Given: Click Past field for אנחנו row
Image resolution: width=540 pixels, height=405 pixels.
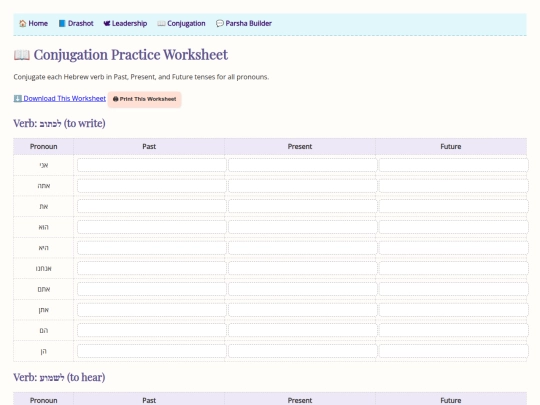Looking at the screenshot, I should point(152,269).
